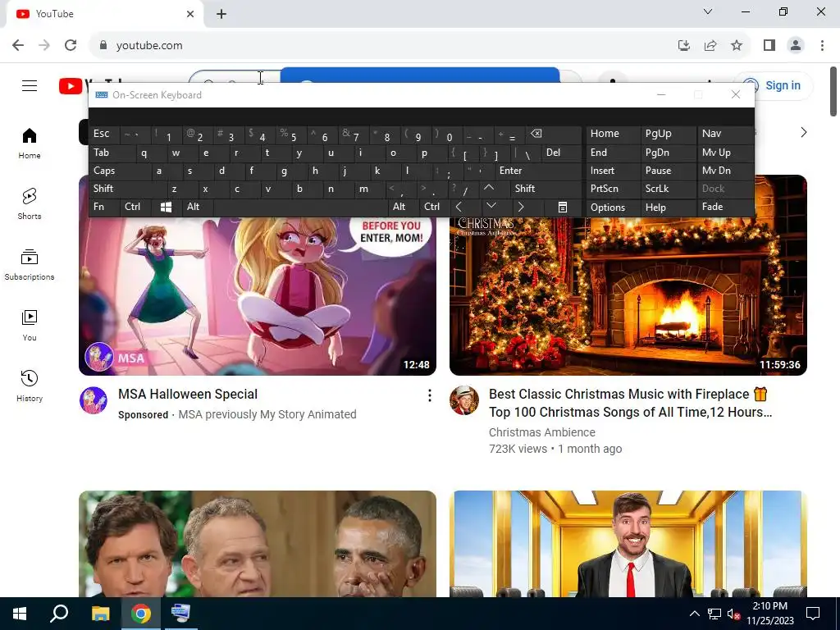Screen dimensions: 840x630
Task: Click Mv Up on the On-Screen Keyboard
Action: (x=725, y=153)
